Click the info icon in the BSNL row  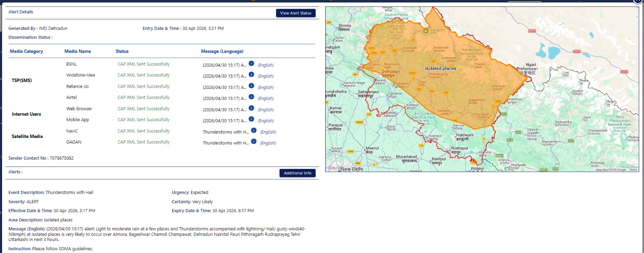tap(251, 64)
